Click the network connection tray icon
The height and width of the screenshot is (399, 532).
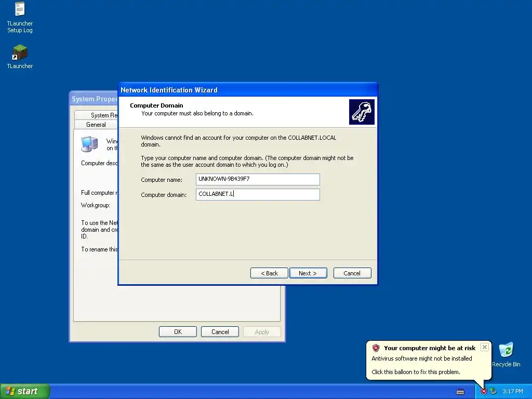(x=494, y=392)
